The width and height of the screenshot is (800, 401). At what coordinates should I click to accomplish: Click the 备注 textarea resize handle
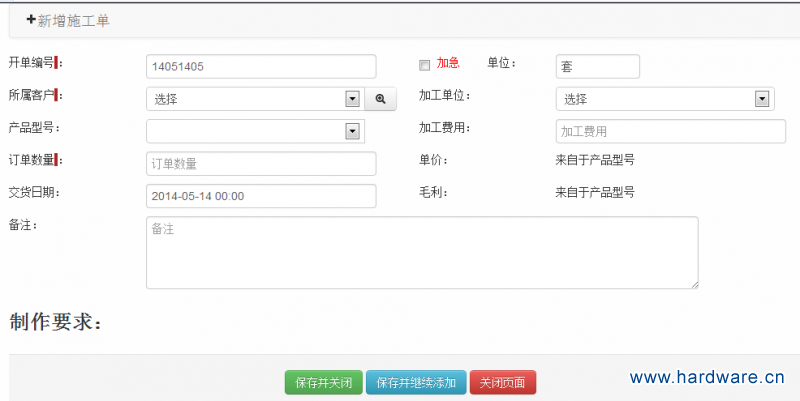tap(693, 284)
